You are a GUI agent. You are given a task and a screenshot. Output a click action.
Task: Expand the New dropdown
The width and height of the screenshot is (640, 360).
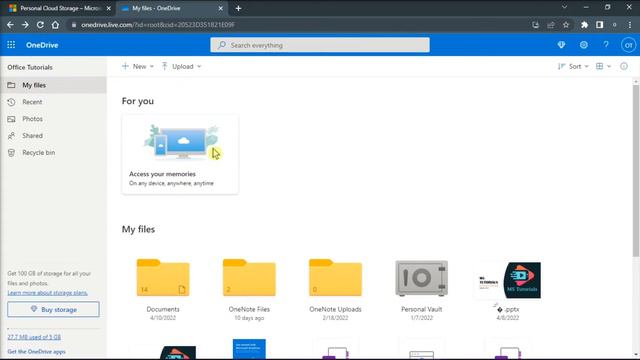click(x=138, y=66)
